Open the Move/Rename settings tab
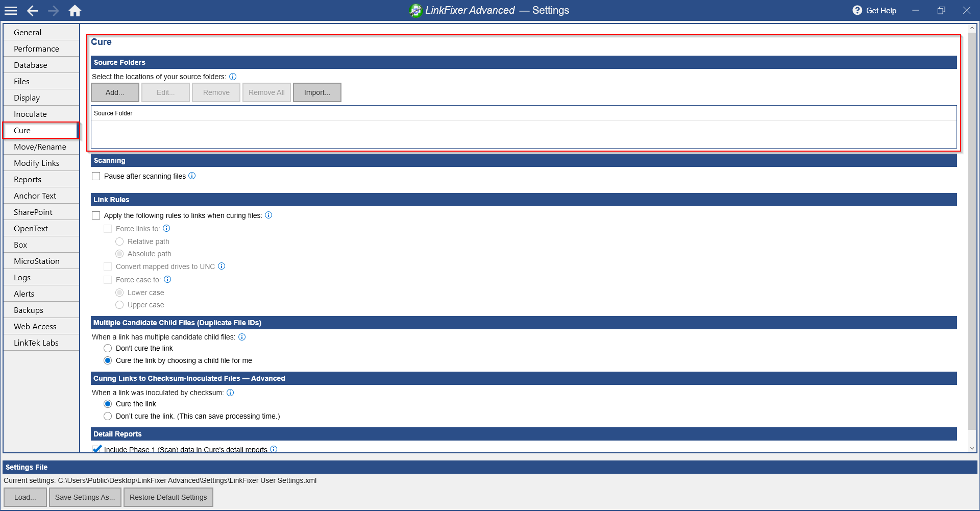The height and width of the screenshot is (511, 980). (x=41, y=147)
